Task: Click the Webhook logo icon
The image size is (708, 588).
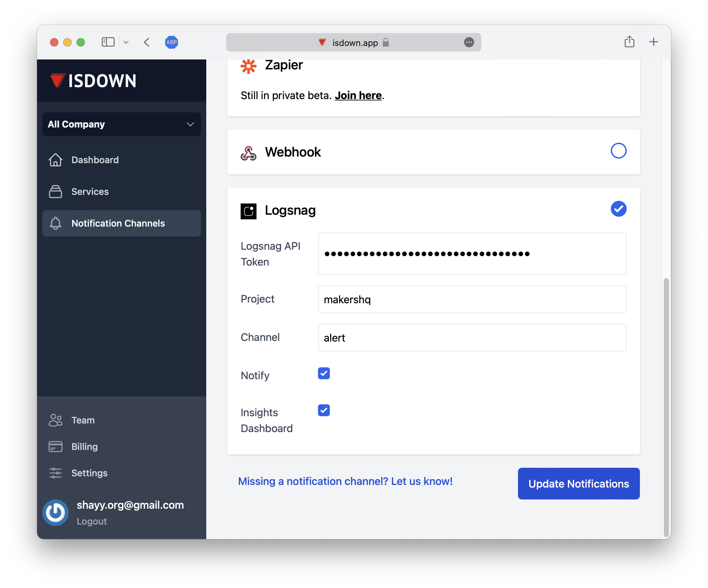Action: 249,153
